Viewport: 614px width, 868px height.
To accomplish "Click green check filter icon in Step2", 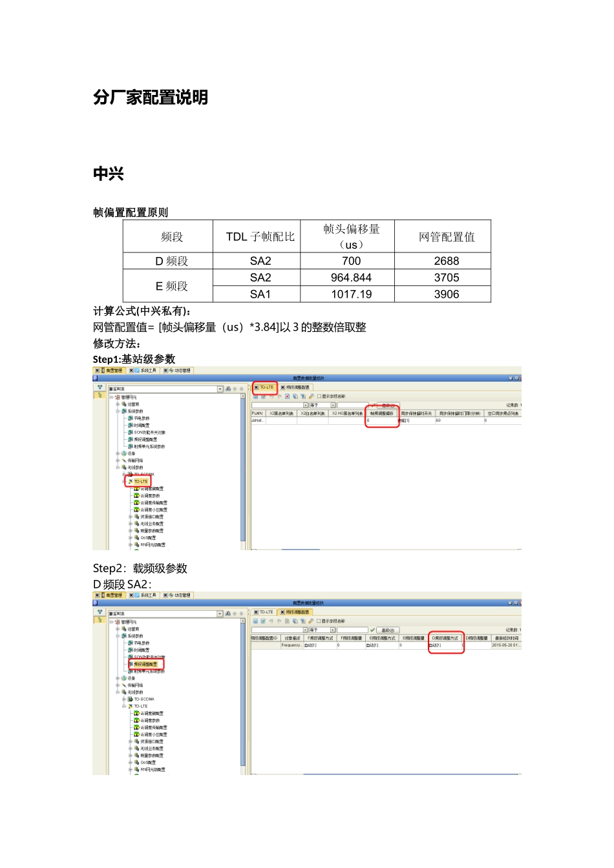I will click(x=372, y=630).
